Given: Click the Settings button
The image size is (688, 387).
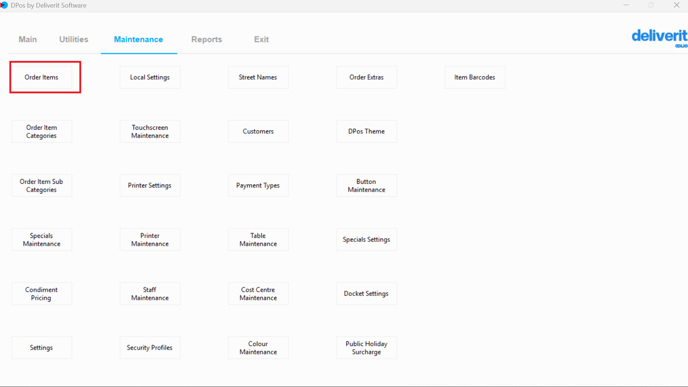Looking at the screenshot, I should [x=42, y=348].
